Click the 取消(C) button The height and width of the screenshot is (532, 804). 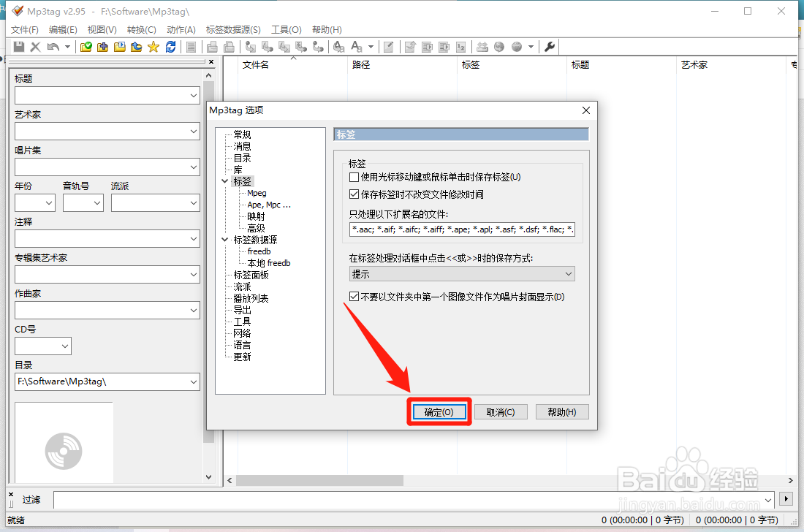pyautogui.click(x=501, y=412)
